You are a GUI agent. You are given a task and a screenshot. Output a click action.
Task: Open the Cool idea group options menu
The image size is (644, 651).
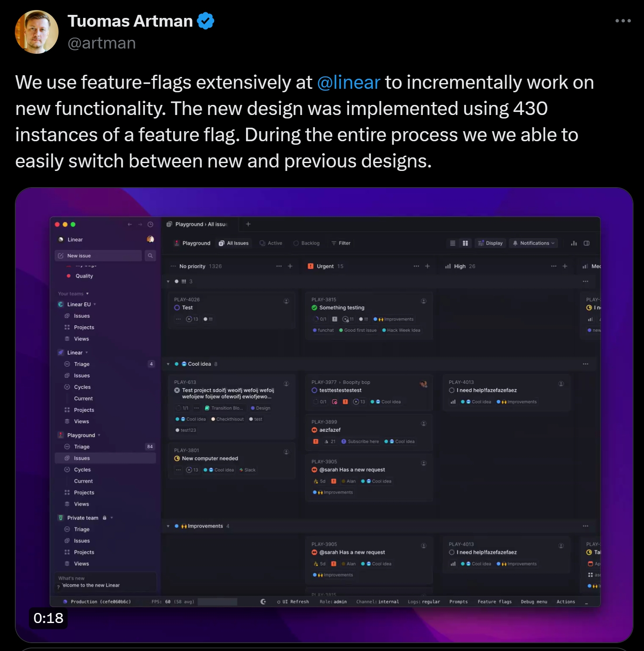585,364
